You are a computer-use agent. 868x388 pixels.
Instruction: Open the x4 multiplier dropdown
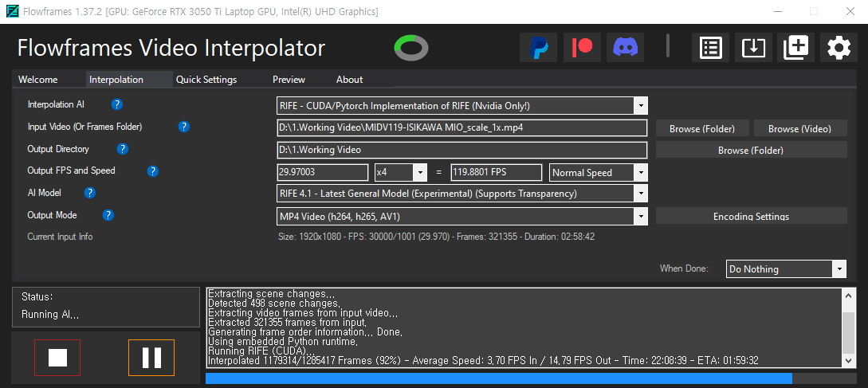(421, 172)
